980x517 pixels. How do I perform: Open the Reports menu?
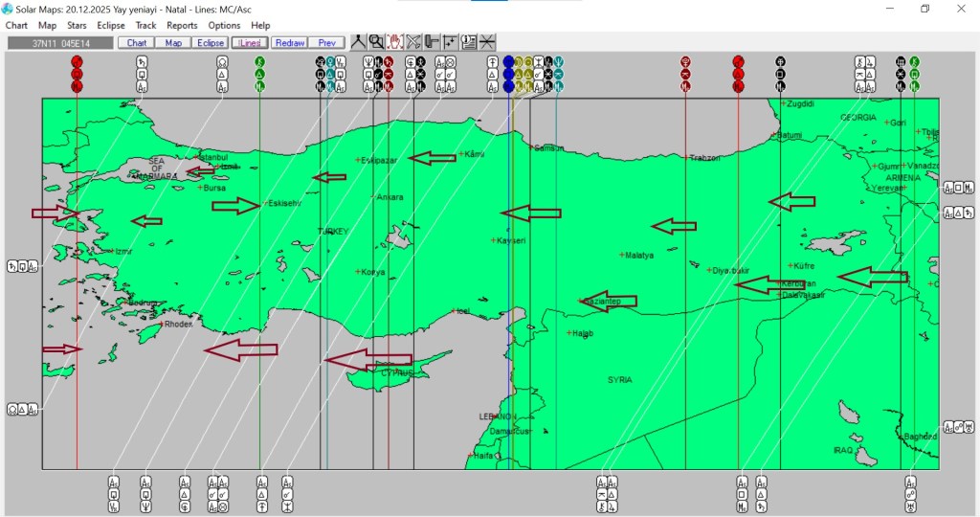point(182,26)
